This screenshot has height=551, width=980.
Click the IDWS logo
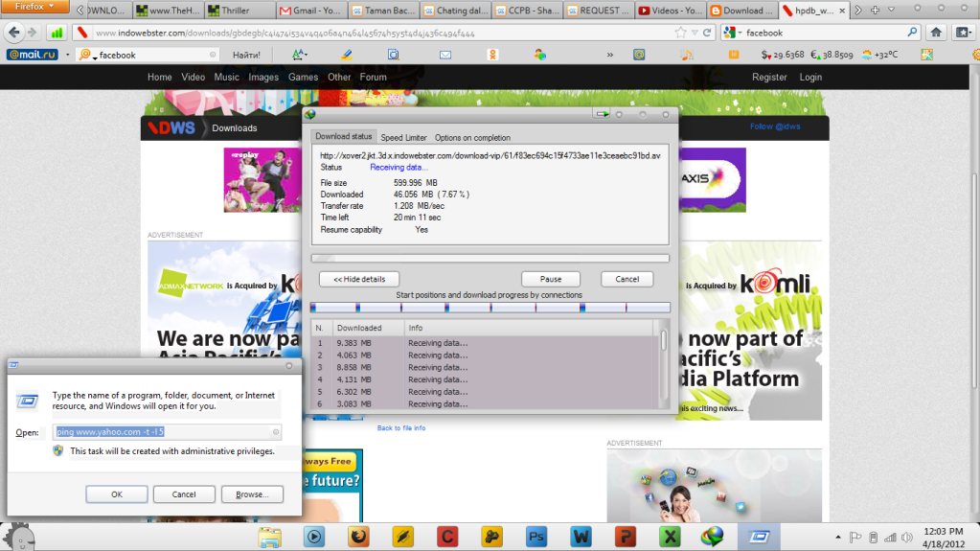(x=171, y=128)
